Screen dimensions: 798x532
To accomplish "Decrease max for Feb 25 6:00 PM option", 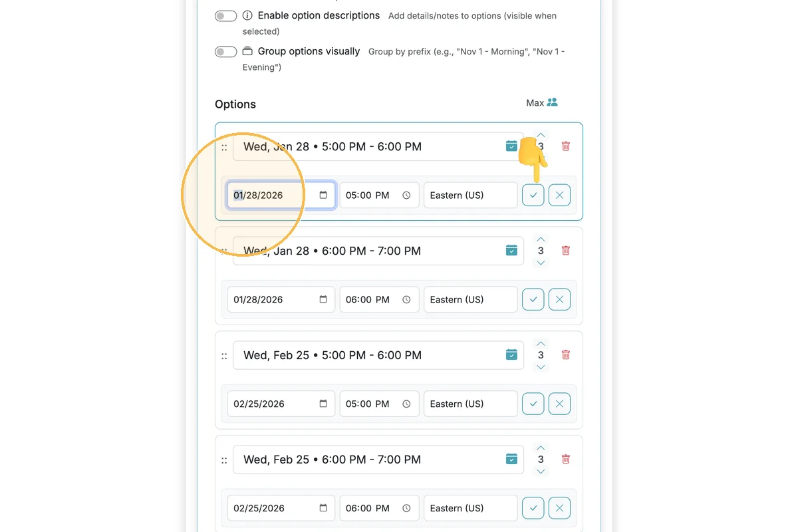I will (541, 471).
